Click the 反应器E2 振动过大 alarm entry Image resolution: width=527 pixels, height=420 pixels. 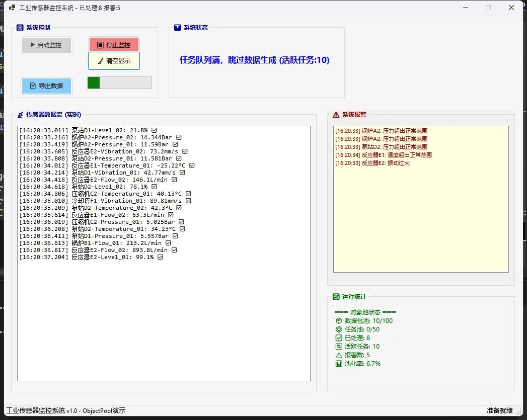tap(372, 163)
